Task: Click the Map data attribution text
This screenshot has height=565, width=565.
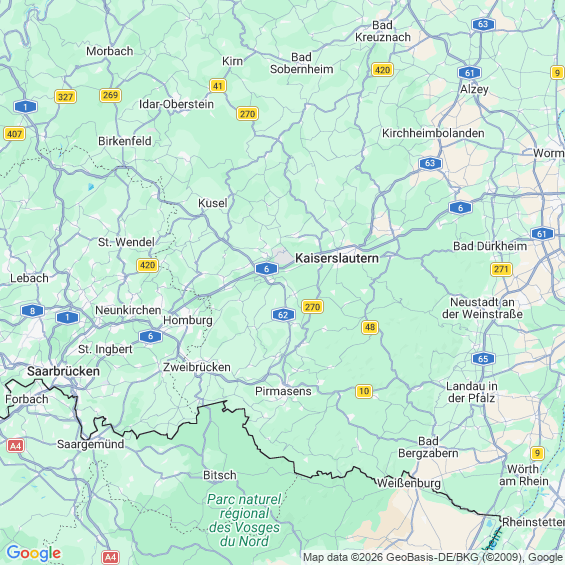Action: [433, 558]
